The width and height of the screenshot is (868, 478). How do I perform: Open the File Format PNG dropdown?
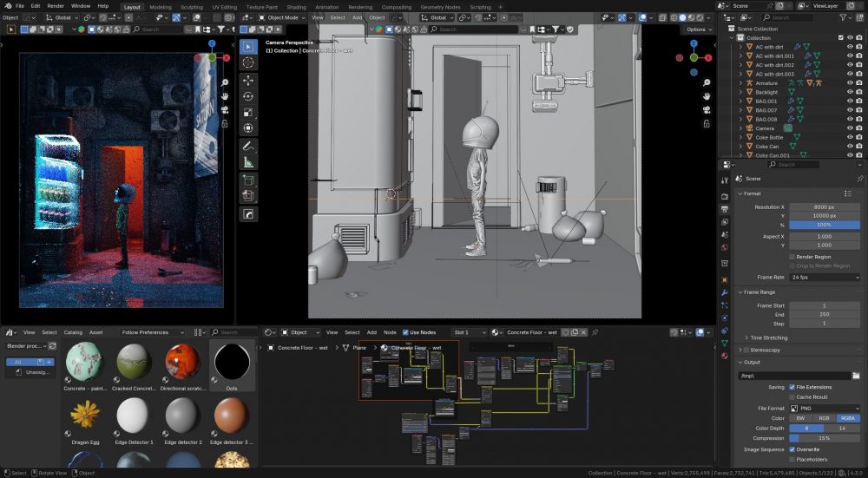tap(825, 409)
